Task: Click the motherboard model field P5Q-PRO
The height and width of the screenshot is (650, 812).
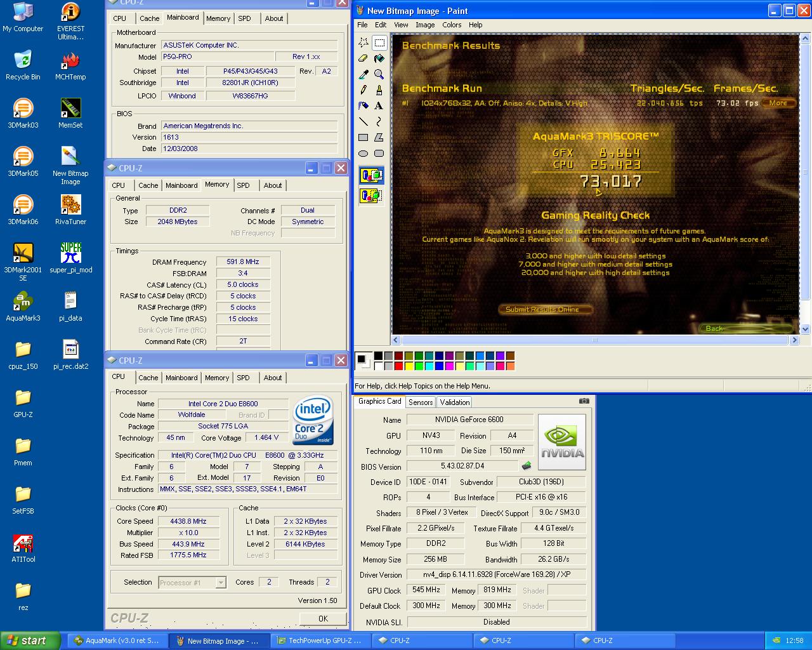Action: [x=218, y=56]
